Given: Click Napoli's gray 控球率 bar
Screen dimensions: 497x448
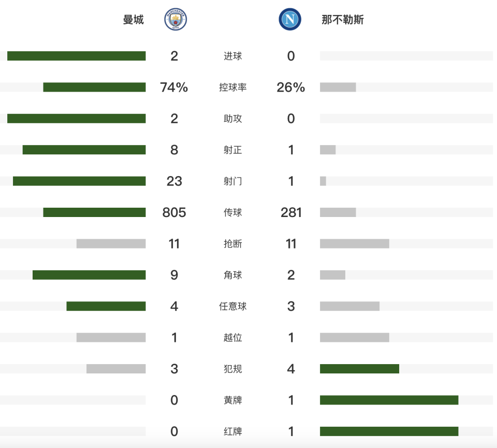Looking at the screenshot, I should click(338, 88).
